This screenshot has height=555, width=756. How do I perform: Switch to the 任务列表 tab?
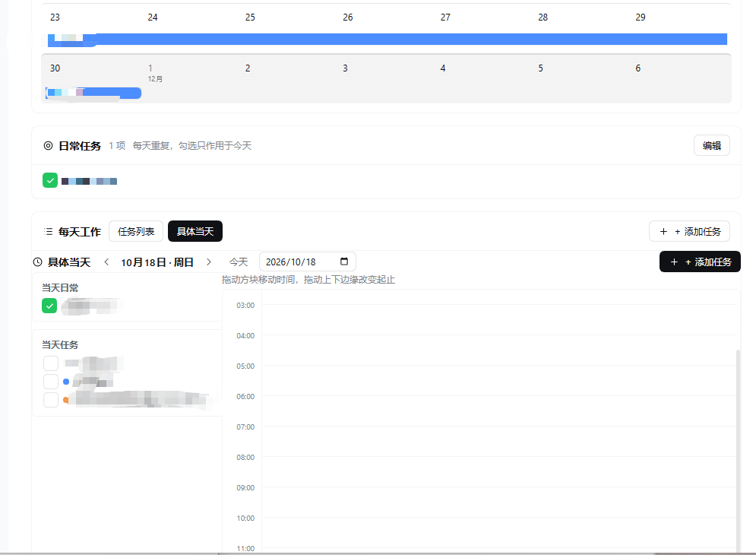click(136, 231)
